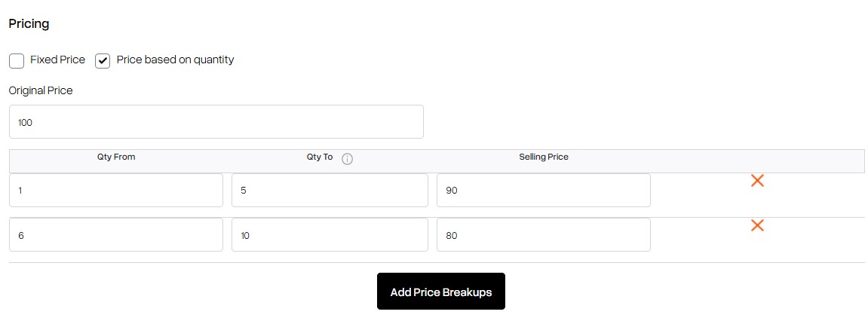
Task: Click the Fixed Price label text
Action: tap(57, 60)
